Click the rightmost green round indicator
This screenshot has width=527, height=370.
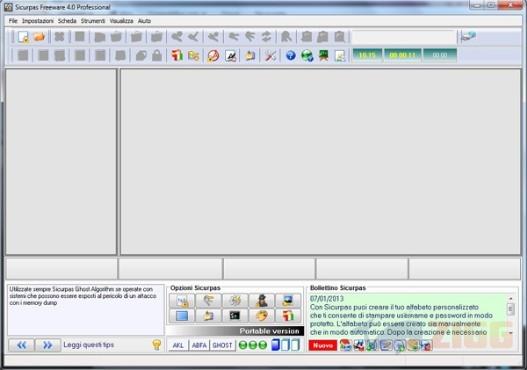(263, 345)
